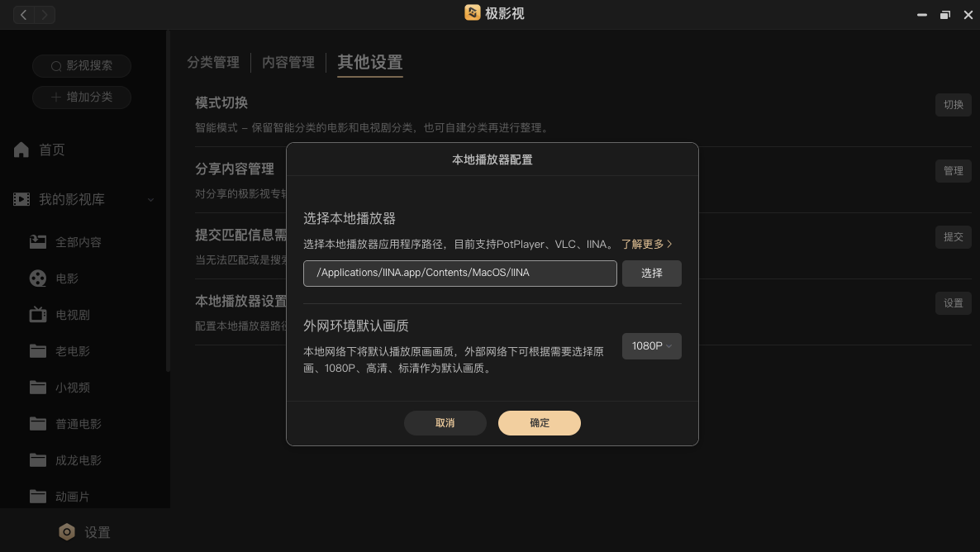
Task: Open 首页 in the sidebar
Action: 53,150
